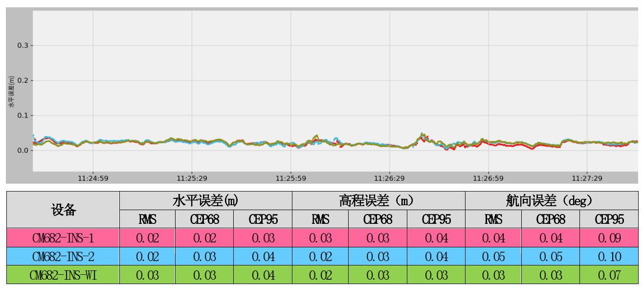Select the 0.09 heading CEP95 cell
The width and height of the screenshot is (644, 288).
tap(609, 239)
